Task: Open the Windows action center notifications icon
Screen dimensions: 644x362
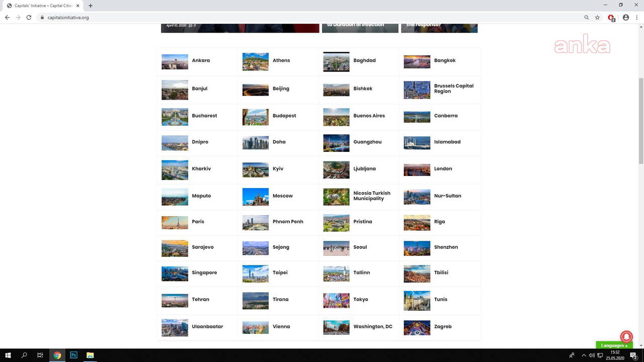Action: tap(633, 355)
